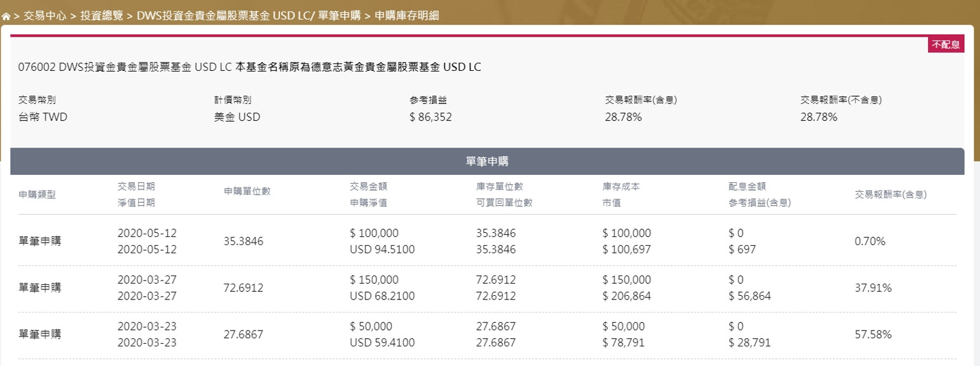Viewport: 980px width, 366px height.
Task: Click fund title 076002 DWS投資金貴金屬股票基金
Action: click(x=250, y=67)
